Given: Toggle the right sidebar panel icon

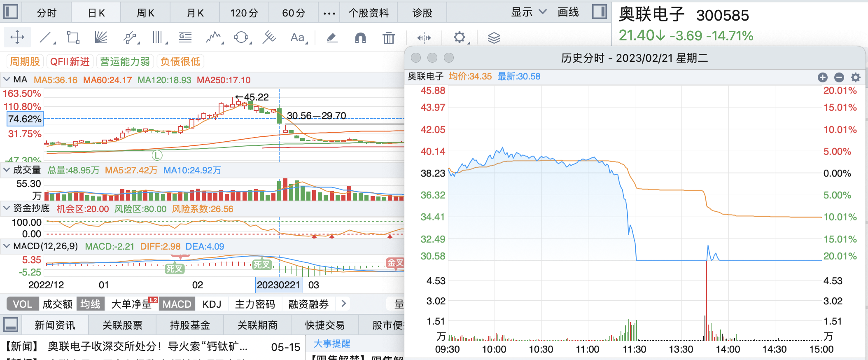Looking at the screenshot, I should coord(600,12).
